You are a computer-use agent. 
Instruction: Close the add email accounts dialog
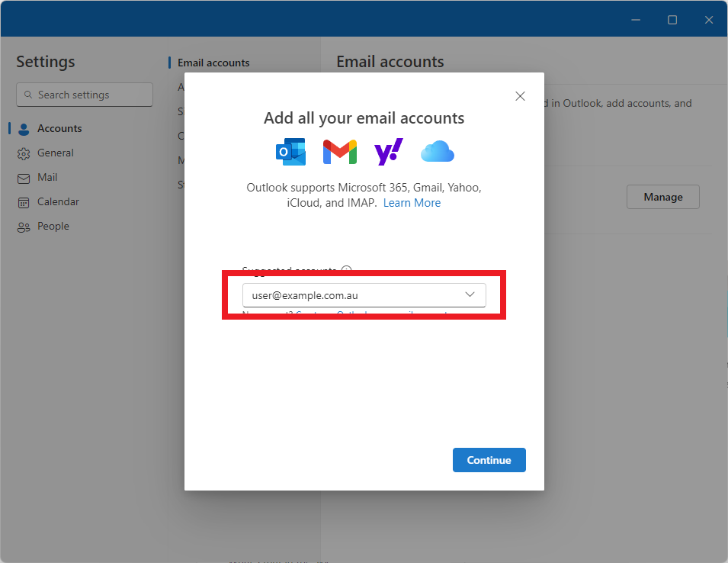520,96
